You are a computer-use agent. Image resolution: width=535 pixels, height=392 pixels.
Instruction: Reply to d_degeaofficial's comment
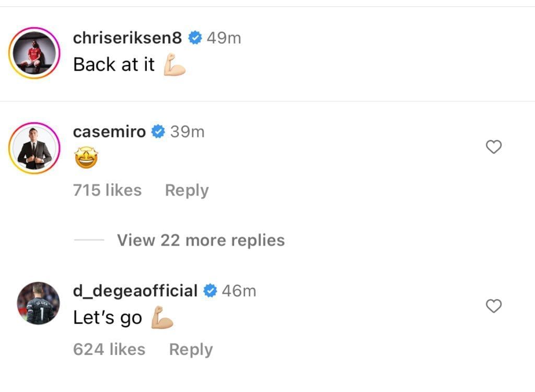point(191,349)
